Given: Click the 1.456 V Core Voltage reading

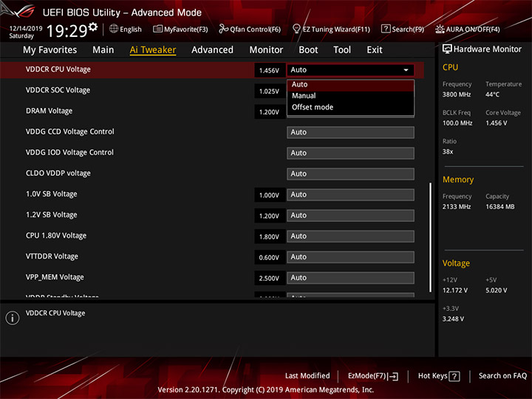Looking at the screenshot, I should [x=497, y=123].
